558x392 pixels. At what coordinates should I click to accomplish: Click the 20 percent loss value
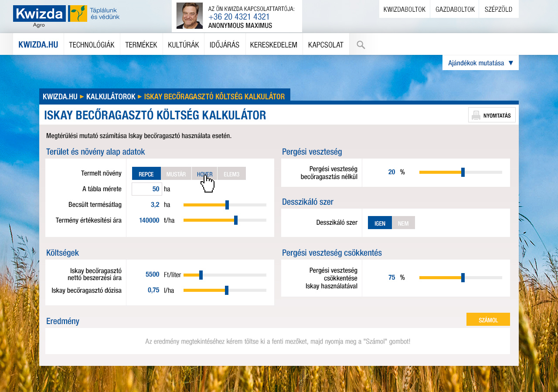tap(391, 172)
